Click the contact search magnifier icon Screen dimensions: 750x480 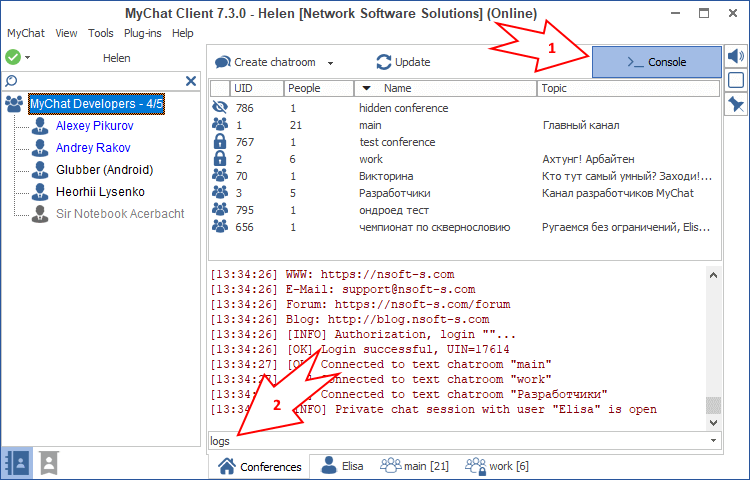(x=12, y=81)
